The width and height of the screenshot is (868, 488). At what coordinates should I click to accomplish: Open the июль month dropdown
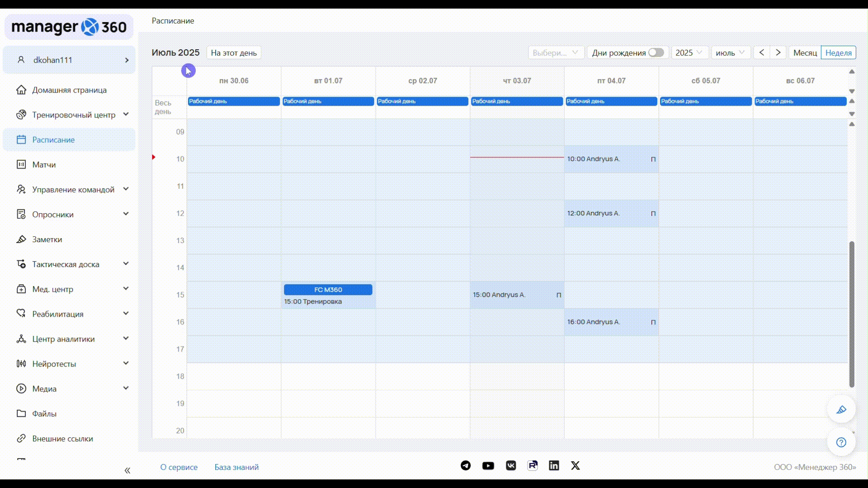pos(730,52)
